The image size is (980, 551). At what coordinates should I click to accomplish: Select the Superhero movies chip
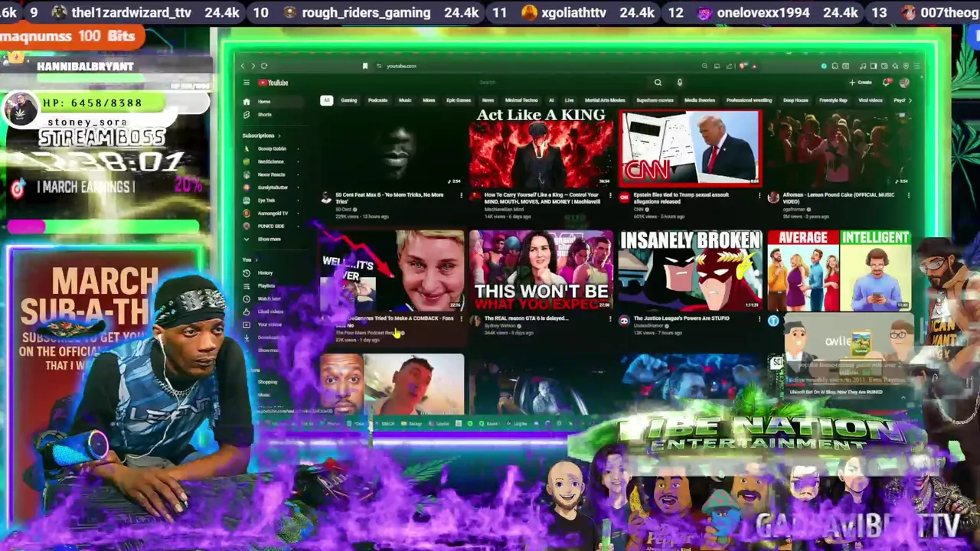point(655,100)
